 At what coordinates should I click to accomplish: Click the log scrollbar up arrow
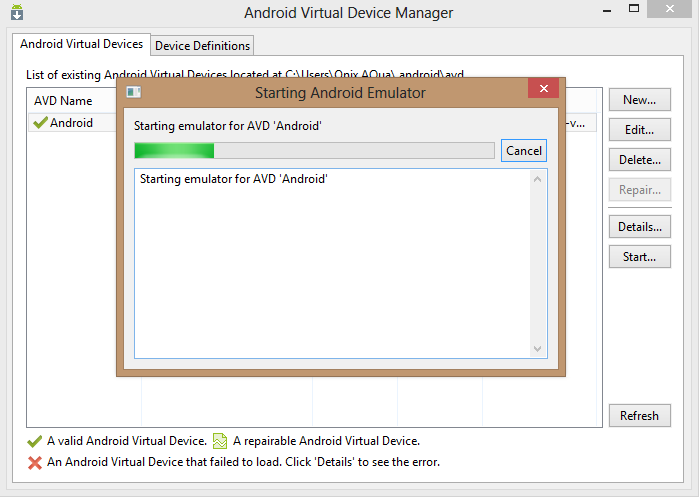pos(538,179)
